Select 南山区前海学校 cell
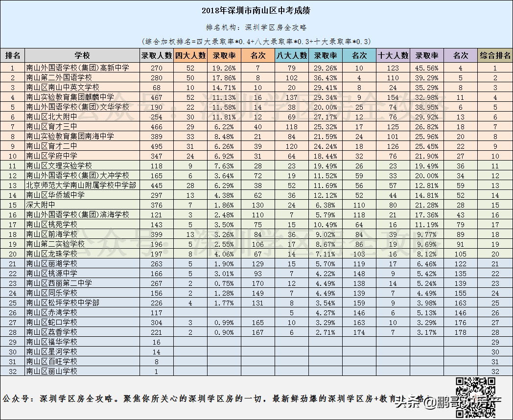Screen dimensions: 513x420 82,234
